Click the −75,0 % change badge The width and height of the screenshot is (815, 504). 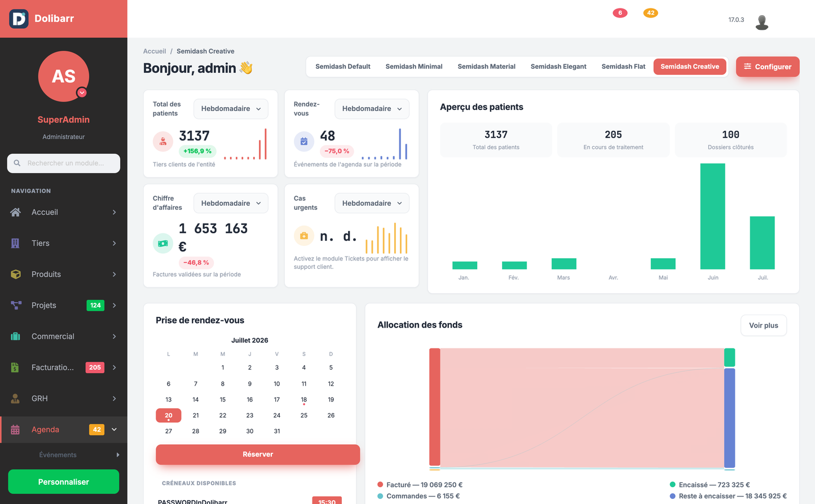tap(337, 151)
